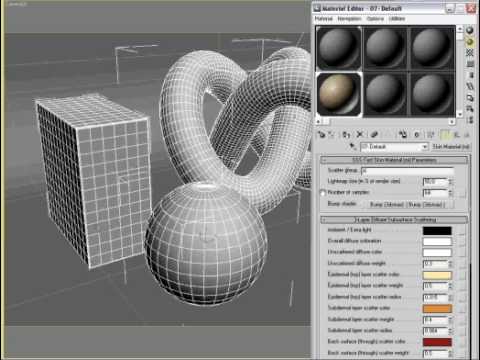Viewport: 480px width, 360px height.
Task: Click sample slots scrollbar down arrow
Action: tap(460, 114)
